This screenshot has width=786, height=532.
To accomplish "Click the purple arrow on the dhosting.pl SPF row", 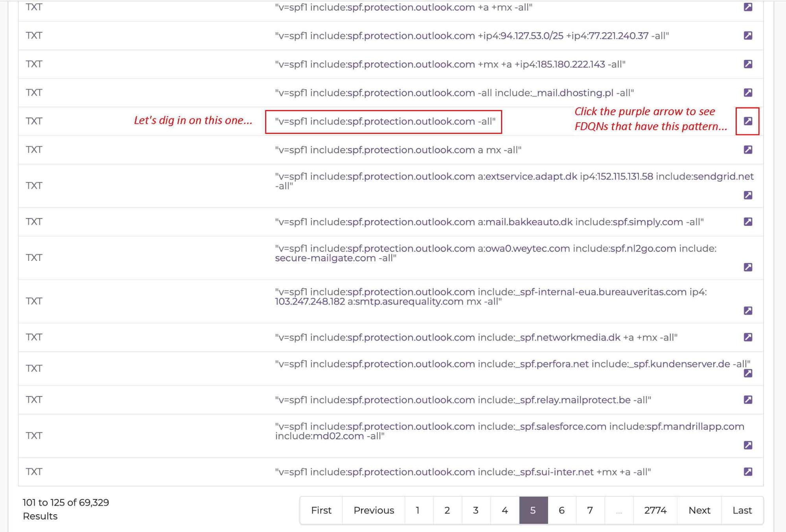I will coord(749,92).
